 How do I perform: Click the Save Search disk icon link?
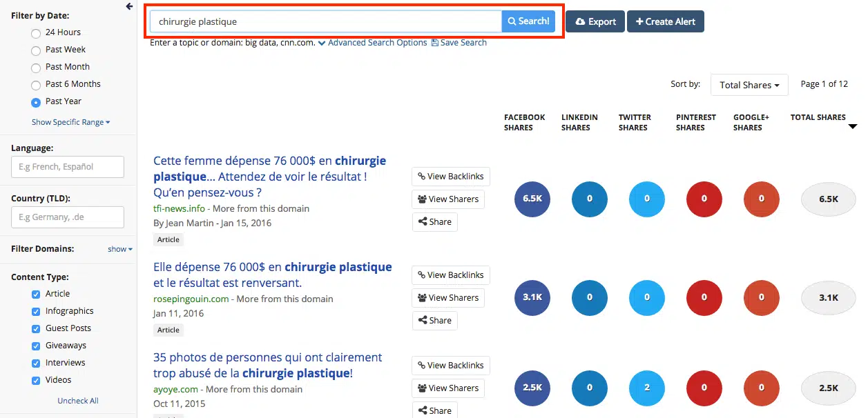coord(459,43)
